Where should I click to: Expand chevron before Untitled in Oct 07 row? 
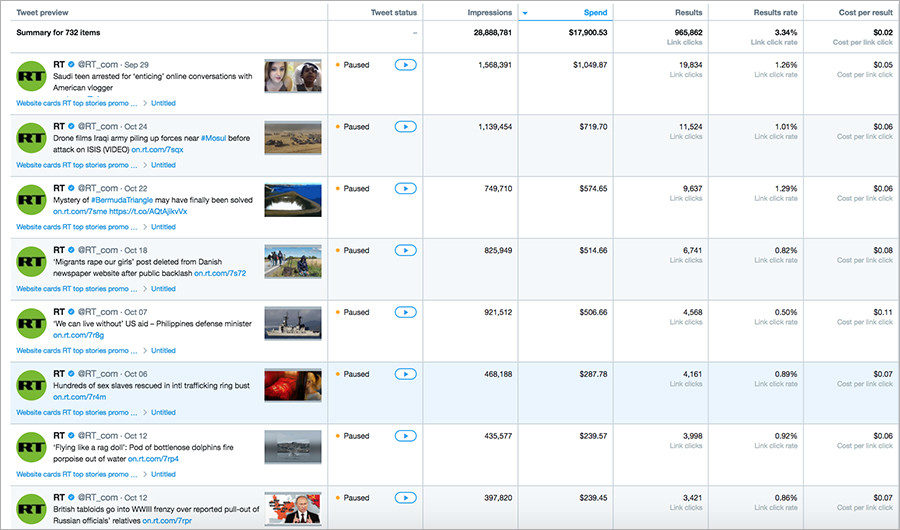(145, 351)
